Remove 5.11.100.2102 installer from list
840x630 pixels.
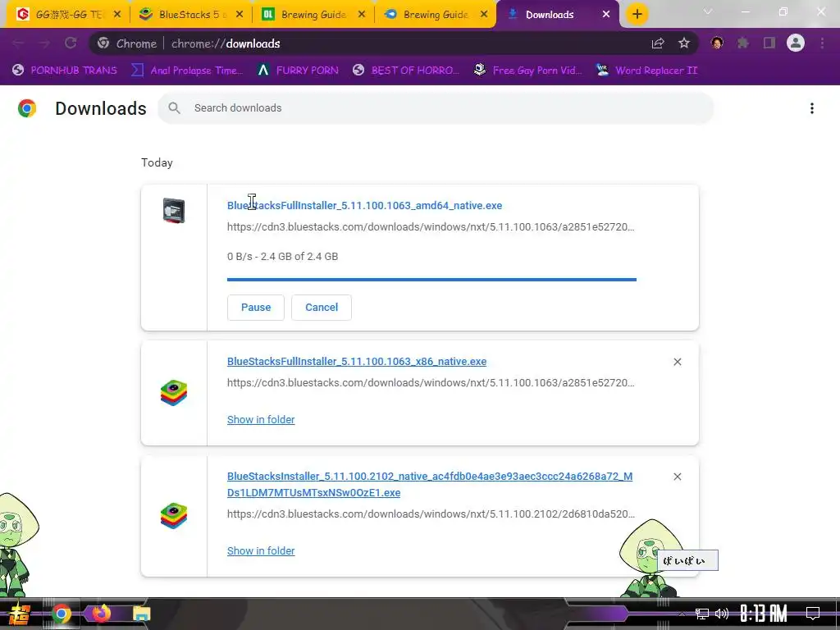(x=677, y=477)
